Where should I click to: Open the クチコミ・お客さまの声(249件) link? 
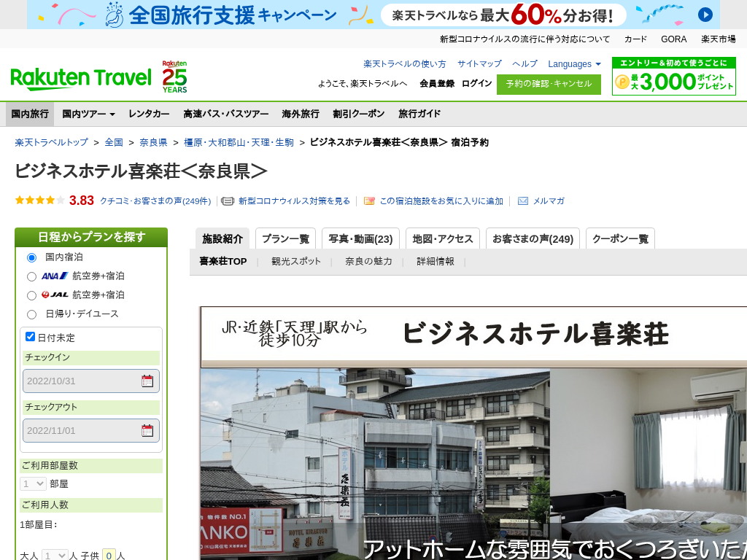coord(155,201)
